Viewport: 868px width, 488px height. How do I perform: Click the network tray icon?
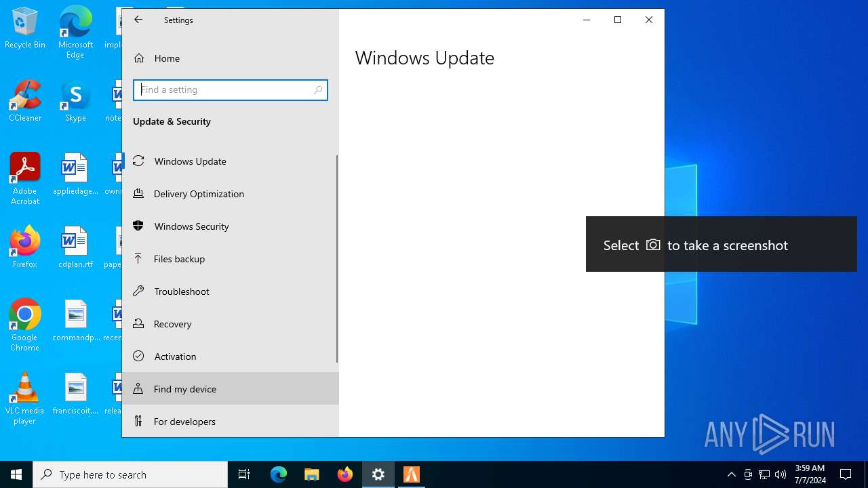[764, 474]
